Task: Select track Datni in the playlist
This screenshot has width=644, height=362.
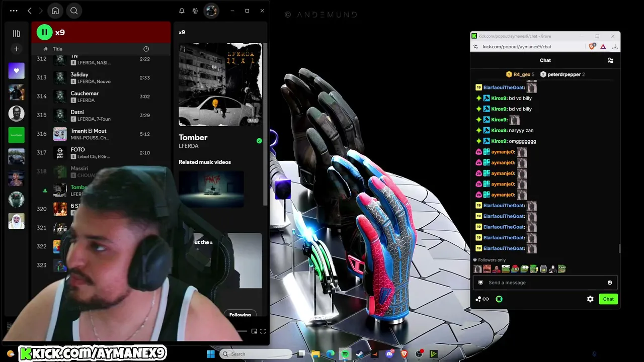Action: tap(101, 115)
